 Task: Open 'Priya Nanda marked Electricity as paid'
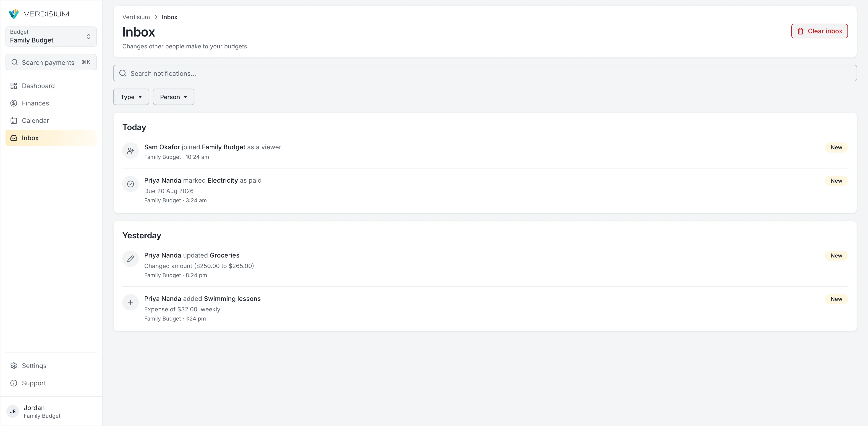point(485,190)
